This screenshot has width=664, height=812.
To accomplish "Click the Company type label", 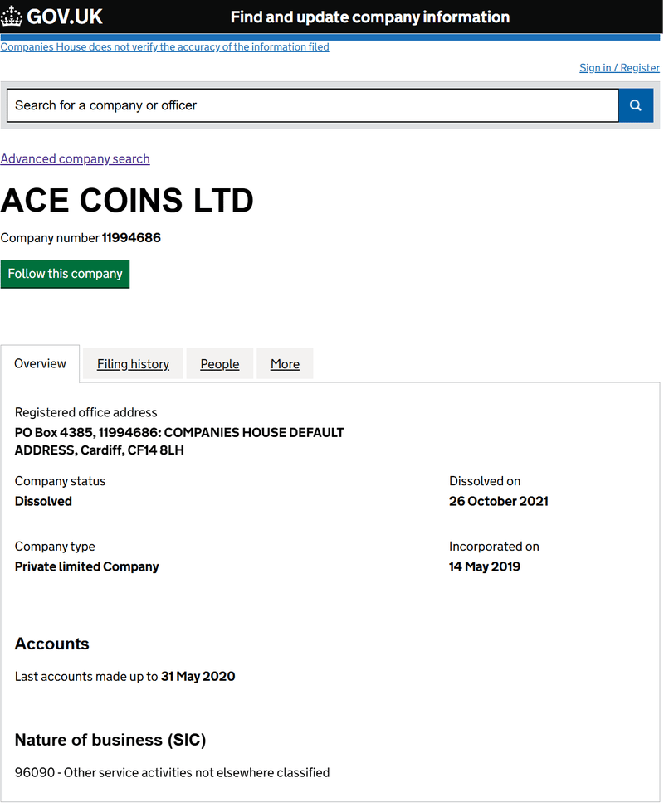I will [x=55, y=547].
